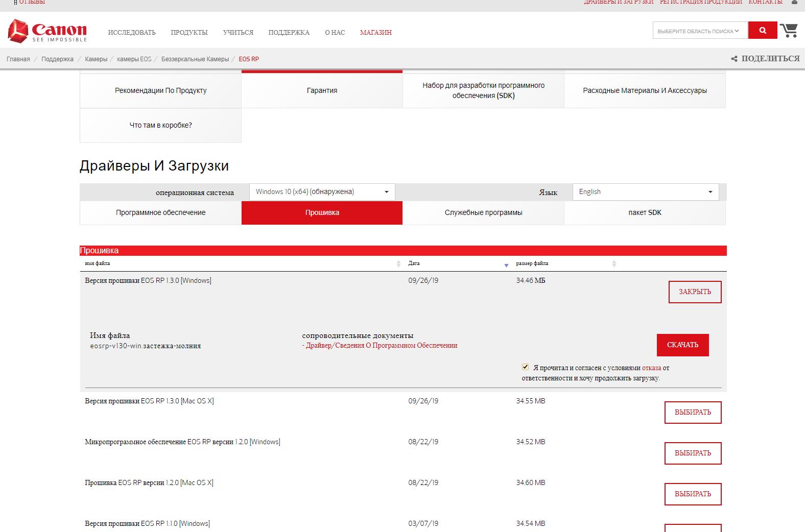Open Расходные Материалы И Аксессуары tab
The width and height of the screenshot is (805, 532).
645,91
